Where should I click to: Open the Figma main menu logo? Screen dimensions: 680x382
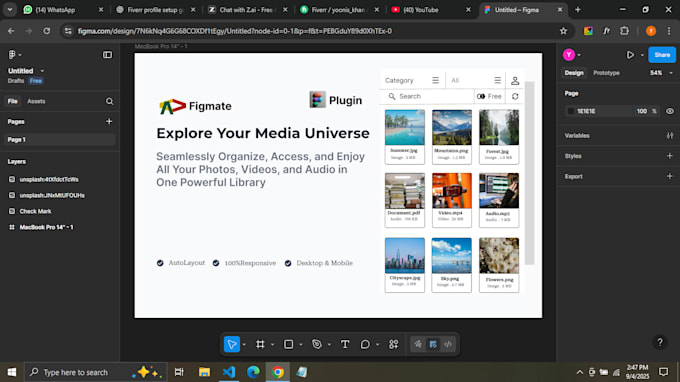[x=12, y=55]
